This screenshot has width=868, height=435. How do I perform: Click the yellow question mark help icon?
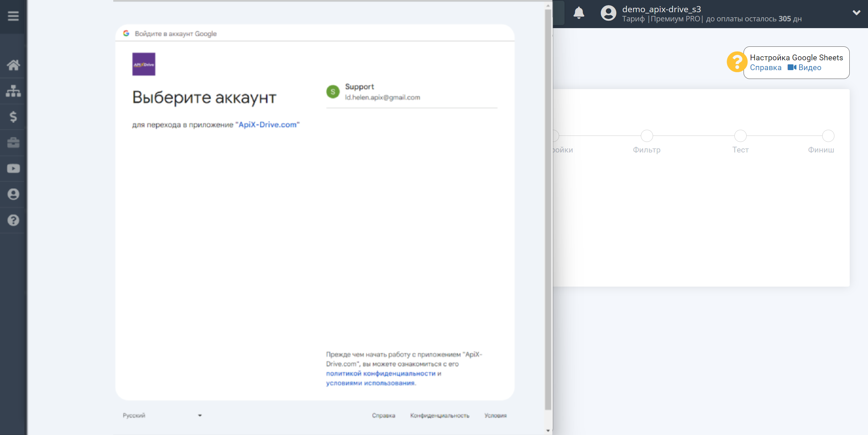click(x=736, y=62)
